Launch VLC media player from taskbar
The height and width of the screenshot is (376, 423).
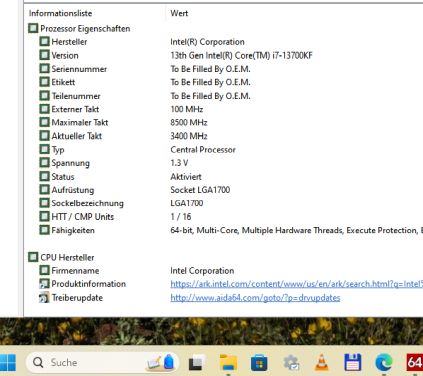coord(321,363)
